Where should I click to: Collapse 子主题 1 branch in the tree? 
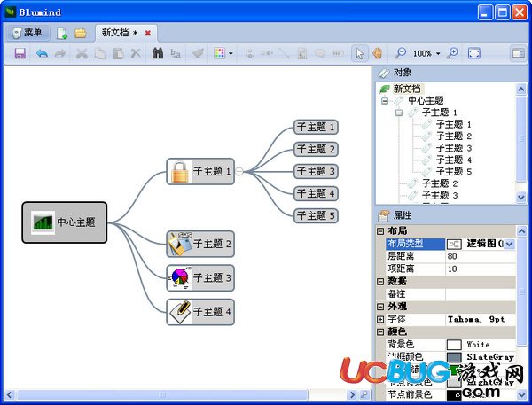point(399,113)
